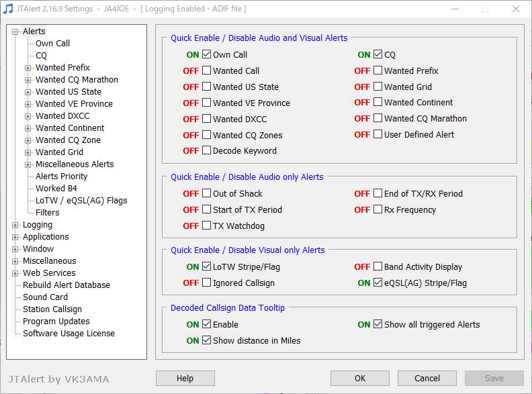Open the Sound Card settings
This screenshot has height=394, width=532.
pyautogui.click(x=45, y=297)
